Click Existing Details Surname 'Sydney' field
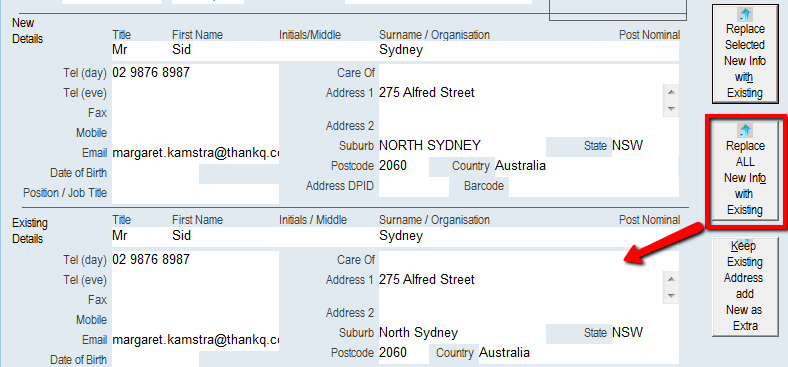Viewport: 788px width, 367px height. 499,236
